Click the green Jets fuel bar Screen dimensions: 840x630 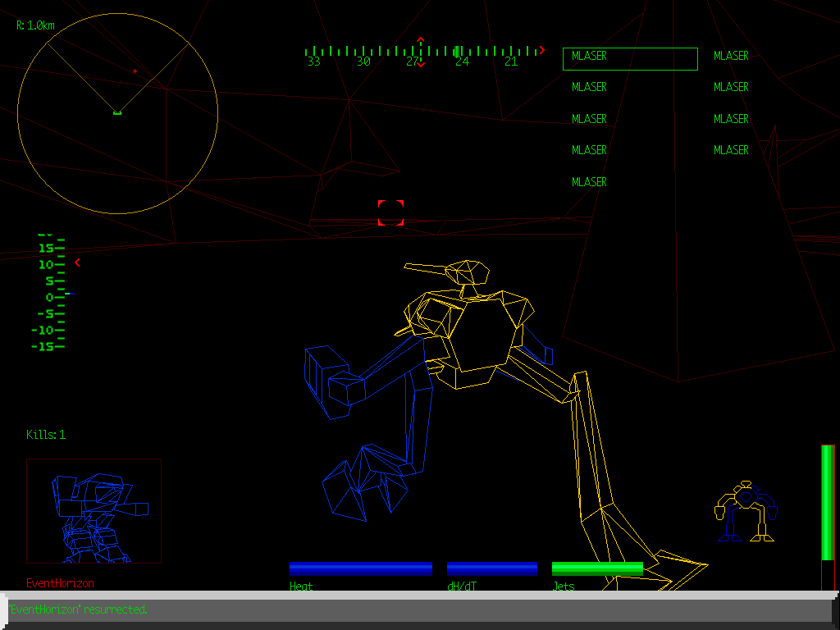596,567
